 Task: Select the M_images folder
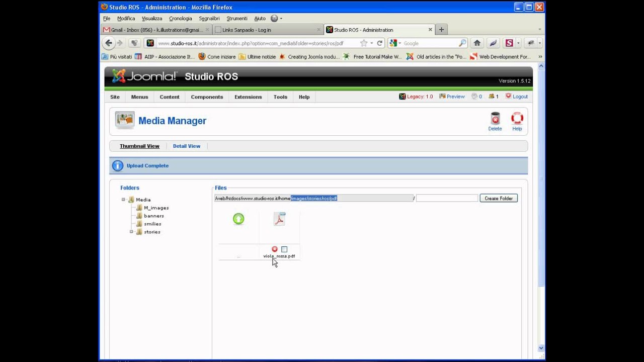pyautogui.click(x=156, y=208)
